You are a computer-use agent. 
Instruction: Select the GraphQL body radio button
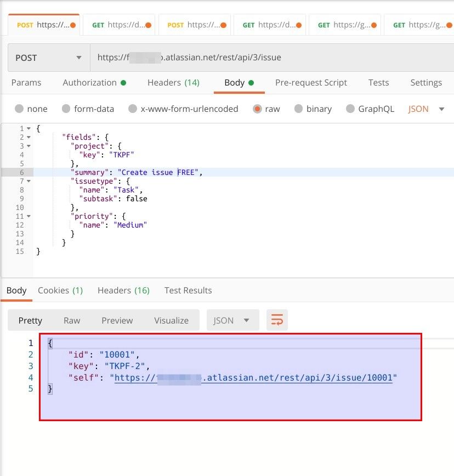(x=350, y=109)
